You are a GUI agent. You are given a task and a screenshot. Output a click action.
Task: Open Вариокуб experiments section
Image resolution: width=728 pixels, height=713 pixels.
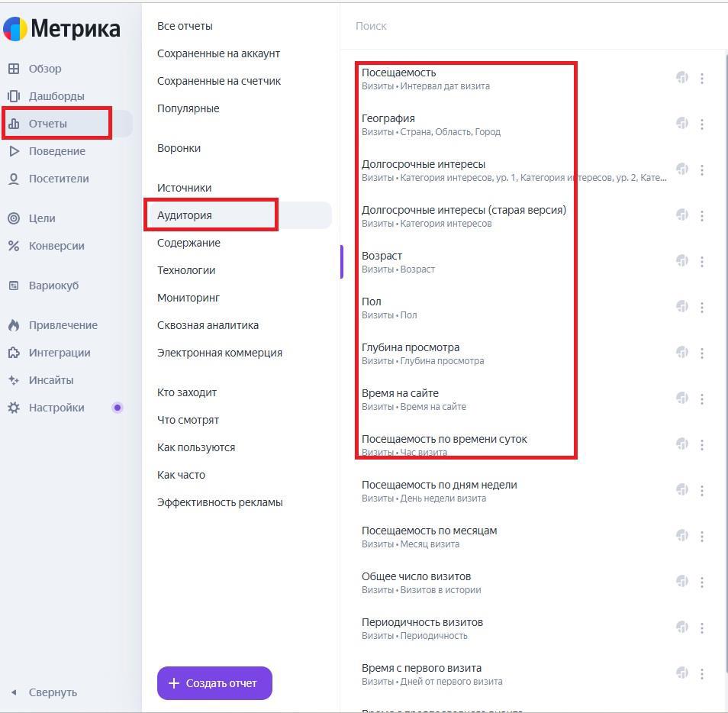(x=53, y=286)
